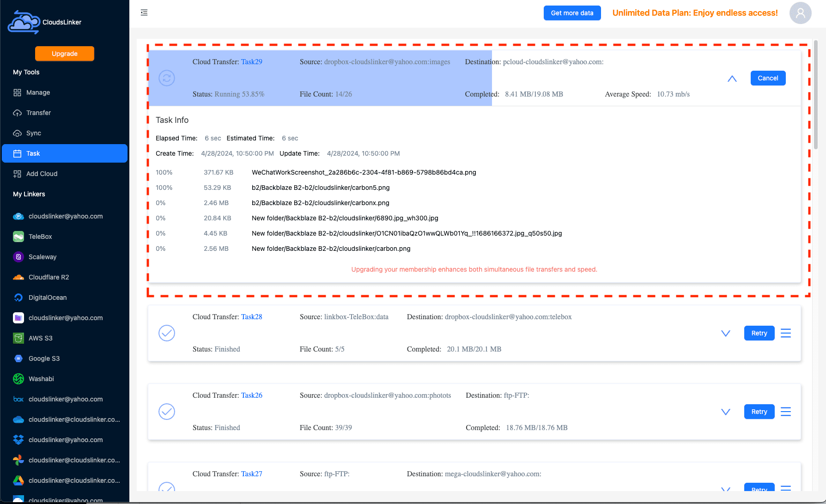This screenshot has width=826, height=504.
Task: Open the purple Proton cloudslinker@yahoo.com linker
Action: pyautogui.click(x=65, y=318)
